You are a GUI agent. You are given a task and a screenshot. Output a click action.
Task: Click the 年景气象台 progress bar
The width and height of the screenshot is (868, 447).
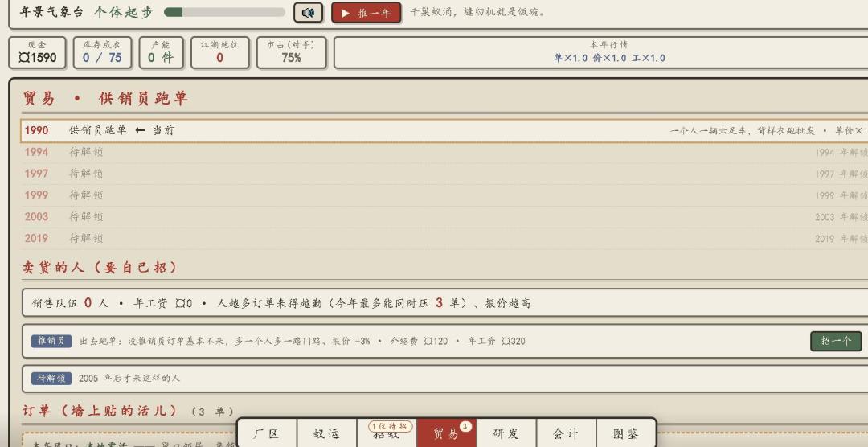click(x=224, y=12)
